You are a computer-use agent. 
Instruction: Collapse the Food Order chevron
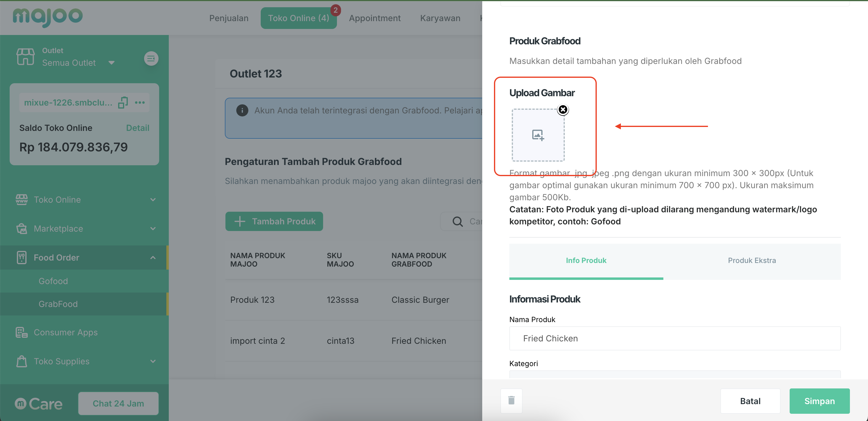(x=153, y=258)
